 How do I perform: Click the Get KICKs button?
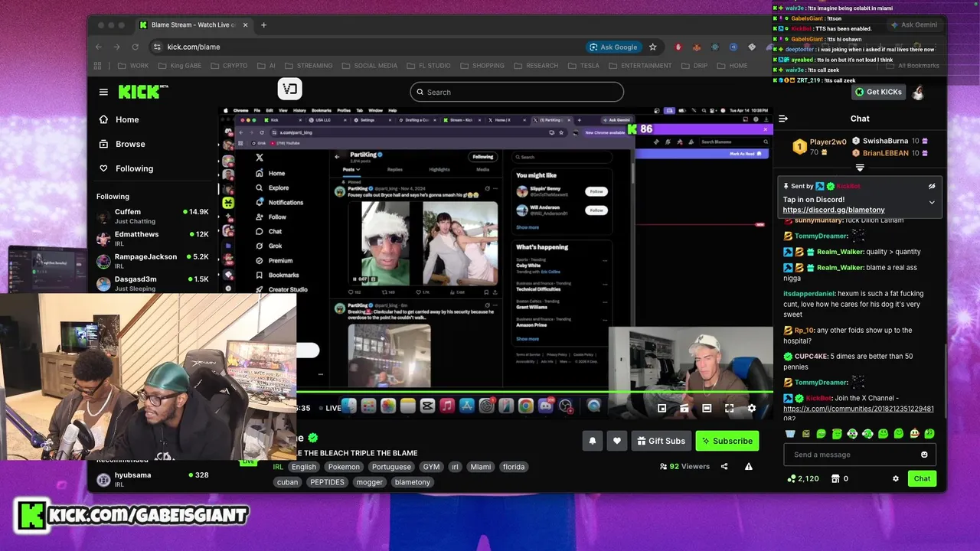pyautogui.click(x=878, y=92)
